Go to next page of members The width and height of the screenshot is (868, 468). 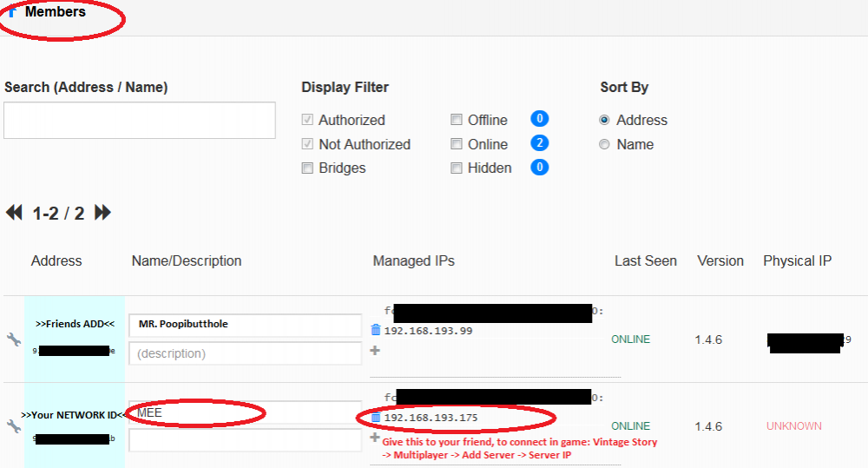pyautogui.click(x=102, y=213)
